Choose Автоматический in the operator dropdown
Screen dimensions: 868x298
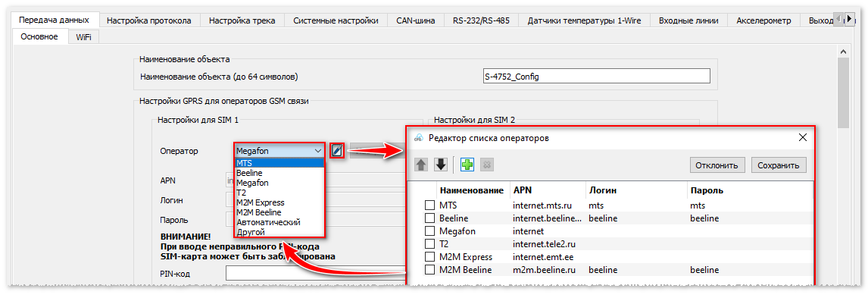[x=279, y=221]
